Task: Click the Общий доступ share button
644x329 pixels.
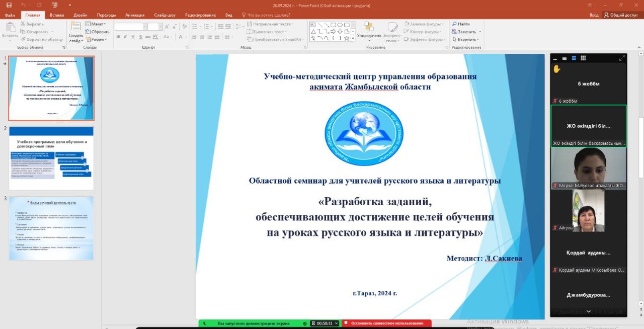Action: click(620, 15)
